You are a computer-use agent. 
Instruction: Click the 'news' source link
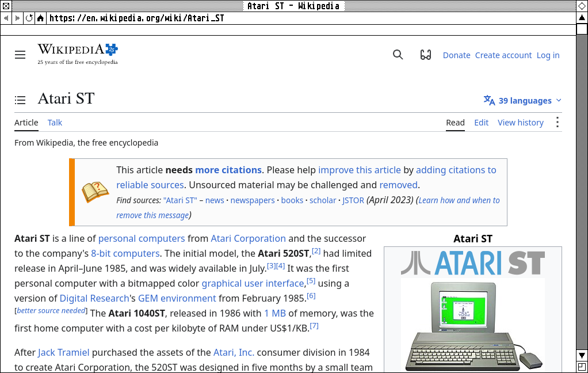click(x=215, y=200)
